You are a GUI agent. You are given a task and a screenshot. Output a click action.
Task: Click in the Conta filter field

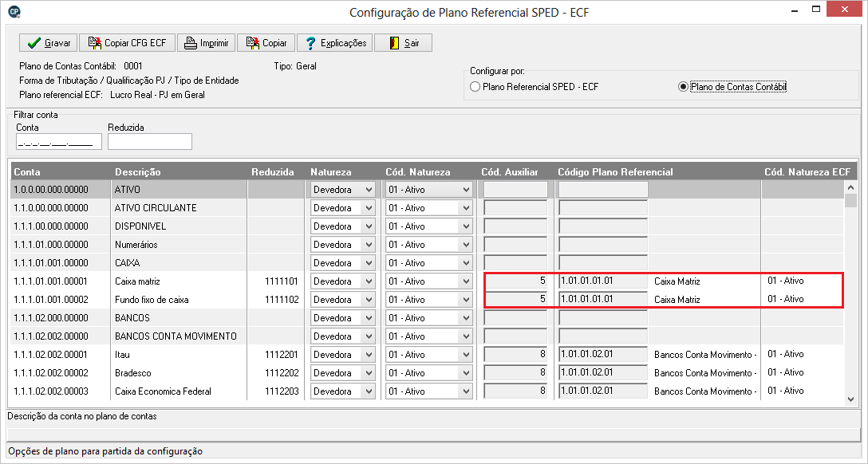59,142
